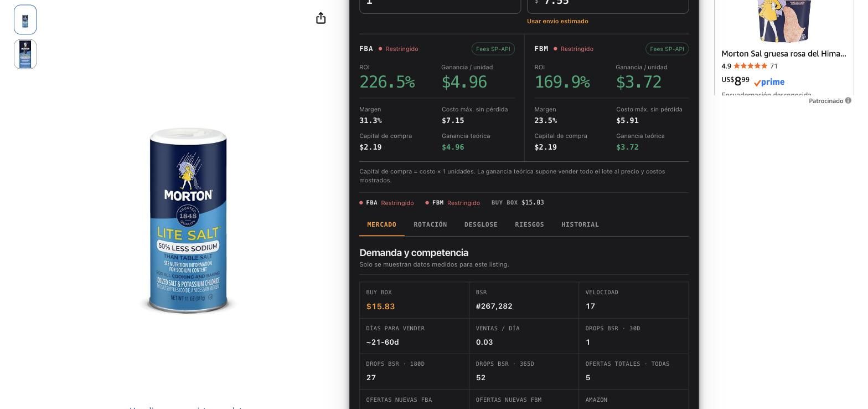Click the 'DÍAS PARA VENDER' value ~21-60d
Screen dimensions: 868x409
point(383,342)
